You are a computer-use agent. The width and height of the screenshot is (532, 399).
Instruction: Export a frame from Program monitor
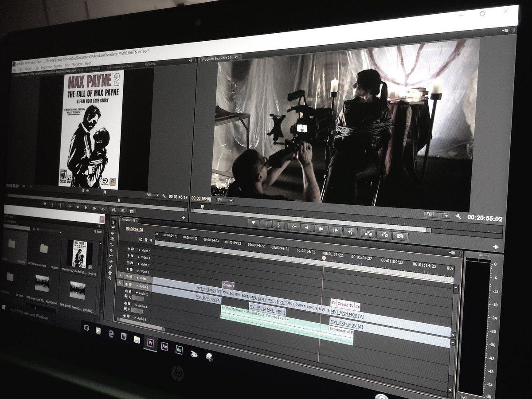(400, 236)
